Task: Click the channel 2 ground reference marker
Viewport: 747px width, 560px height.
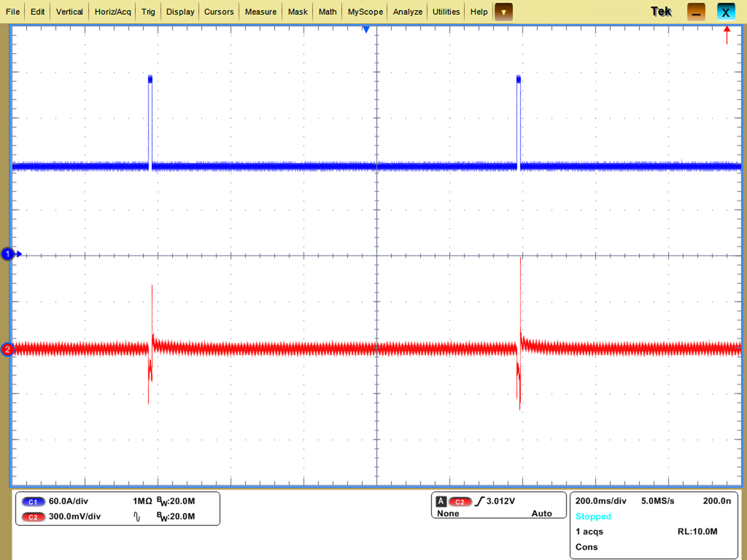Action: (7, 349)
